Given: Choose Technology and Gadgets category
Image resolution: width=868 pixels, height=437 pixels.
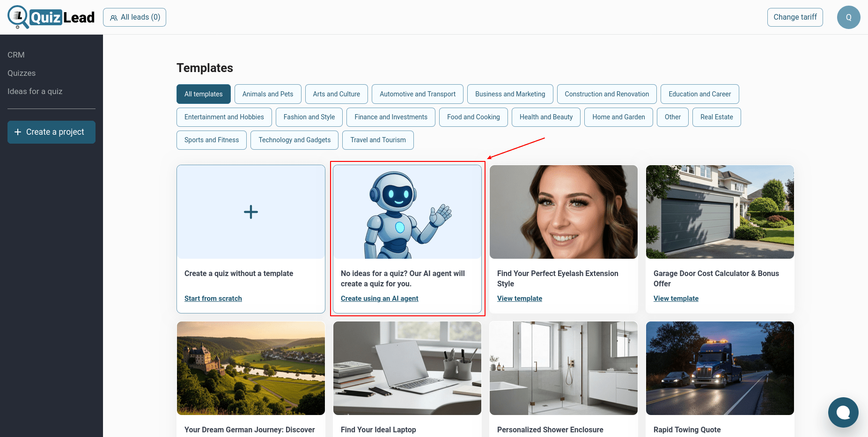Looking at the screenshot, I should click(x=294, y=140).
